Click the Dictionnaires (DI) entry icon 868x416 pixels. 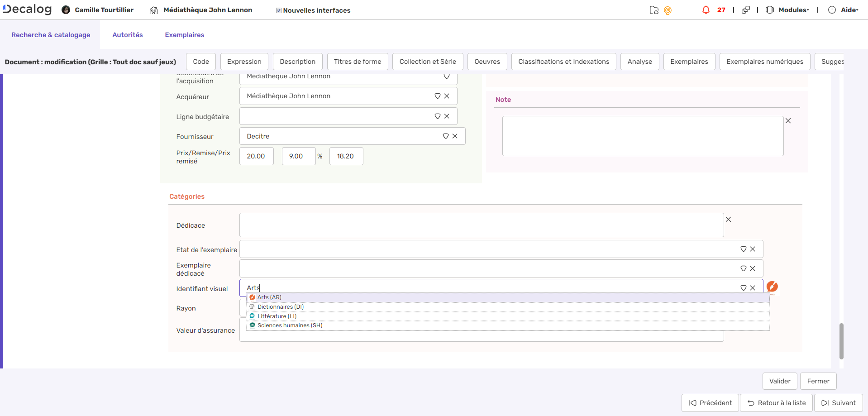[253, 306]
